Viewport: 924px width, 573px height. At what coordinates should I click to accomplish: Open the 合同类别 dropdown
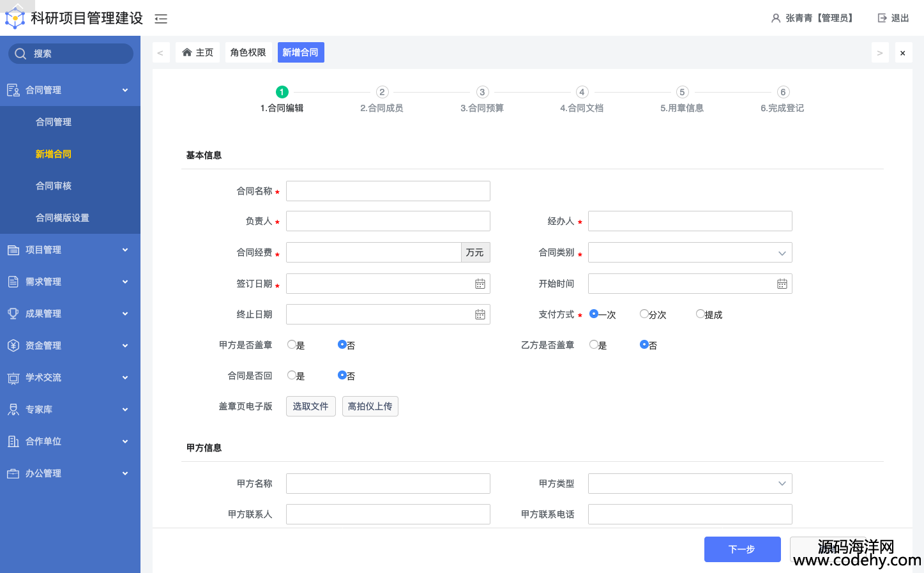pyautogui.click(x=690, y=252)
